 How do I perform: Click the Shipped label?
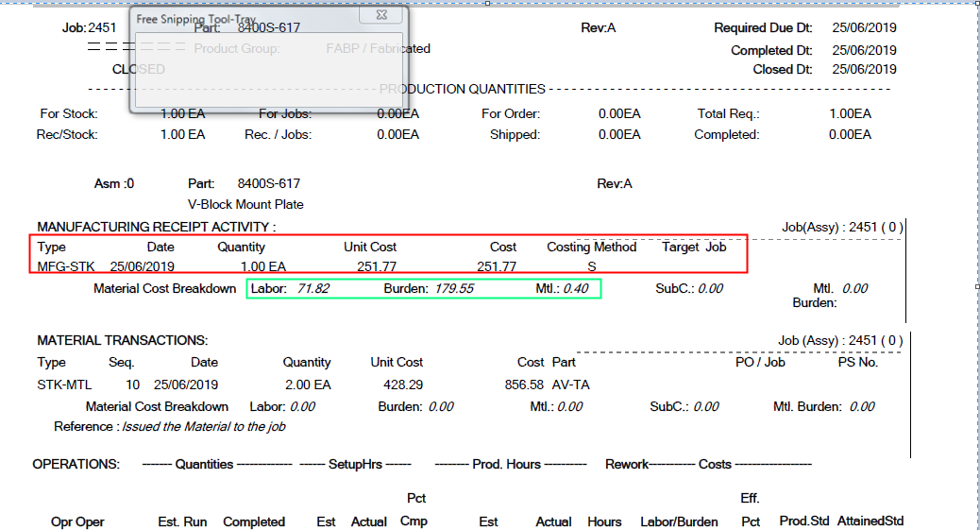[x=515, y=134]
